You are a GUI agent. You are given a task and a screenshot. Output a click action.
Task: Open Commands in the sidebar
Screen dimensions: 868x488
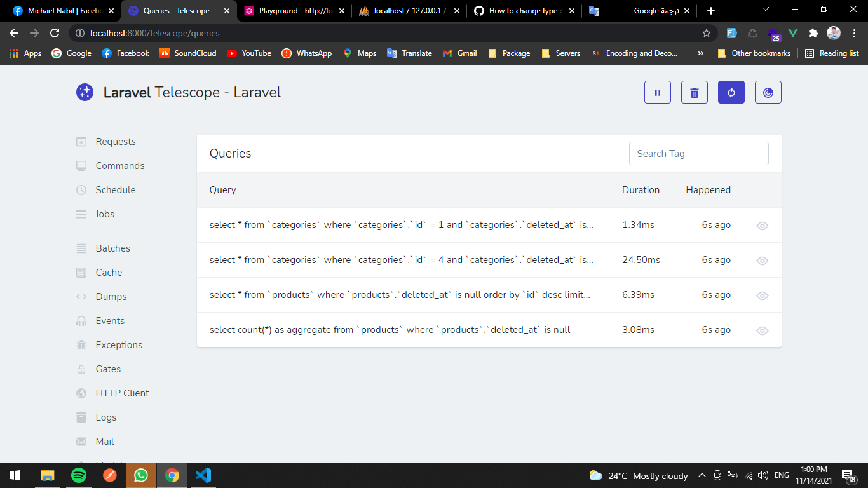[120, 166]
